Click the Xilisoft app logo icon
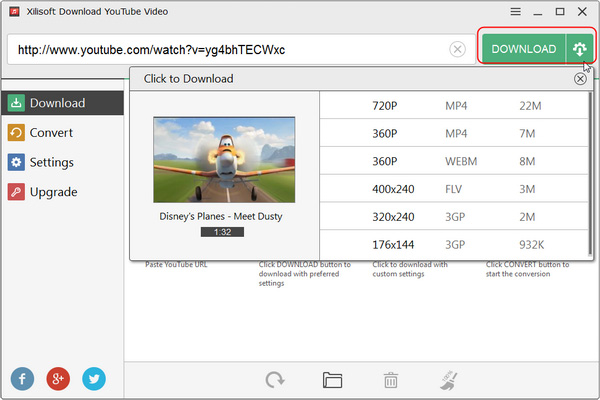Screen dimensions: 600x400 15,12
